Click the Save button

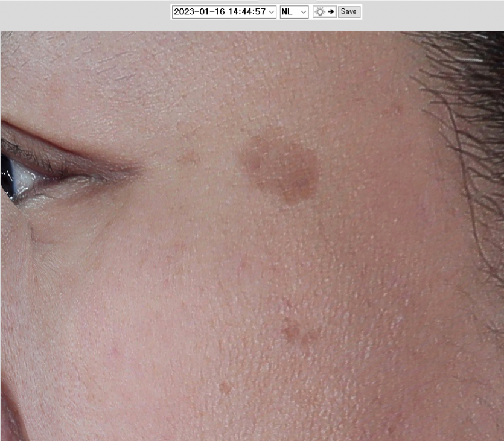[349, 12]
